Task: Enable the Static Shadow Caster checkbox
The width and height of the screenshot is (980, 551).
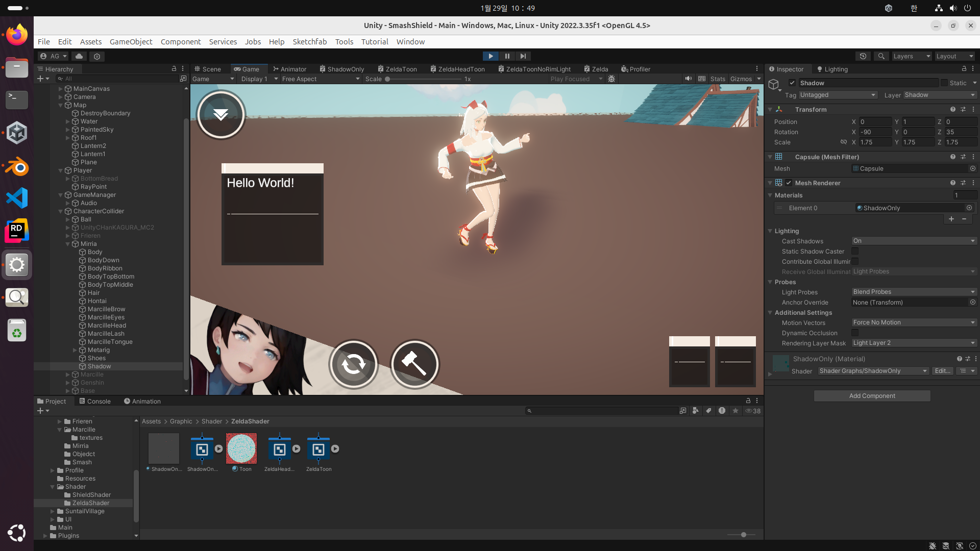Action: pyautogui.click(x=855, y=251)
